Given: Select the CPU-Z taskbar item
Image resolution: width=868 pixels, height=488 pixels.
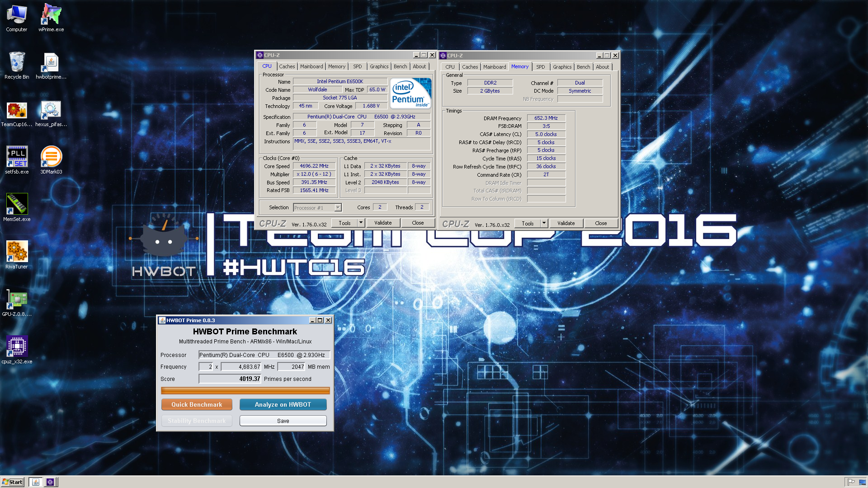Looking at the screenshot, I should point(50,482).
